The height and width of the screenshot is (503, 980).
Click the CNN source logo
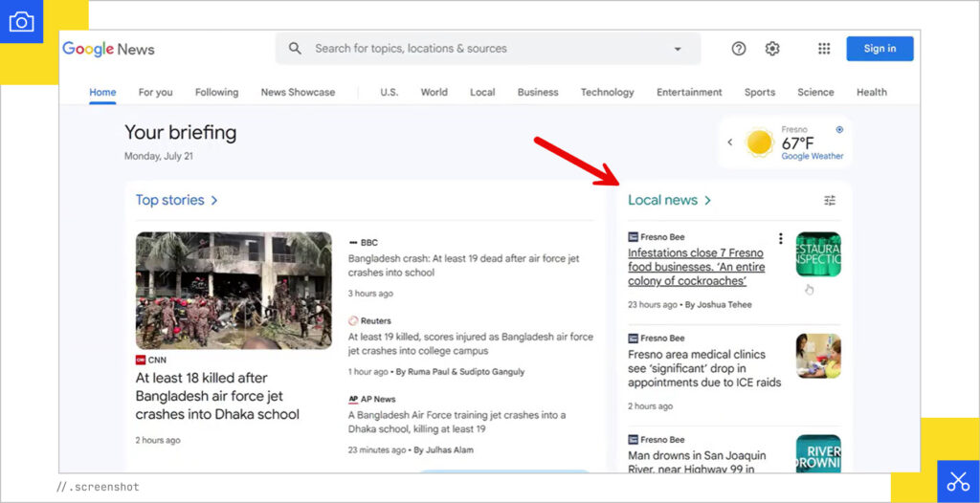pyautogui.click(x=141, y=360)
